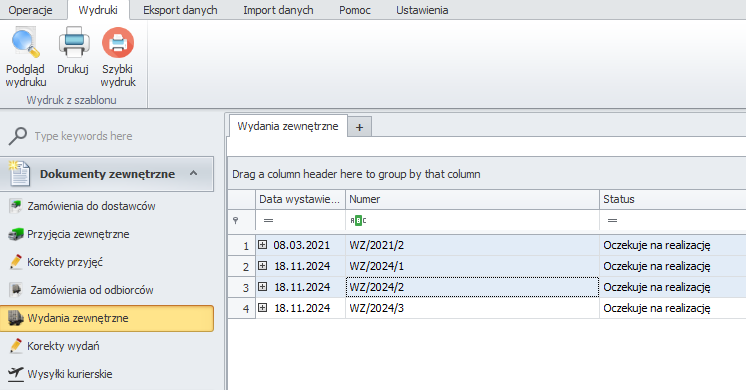Select row number 1 indicator
The height and width of the screenshot is (390, 746).
click(242, 245)
